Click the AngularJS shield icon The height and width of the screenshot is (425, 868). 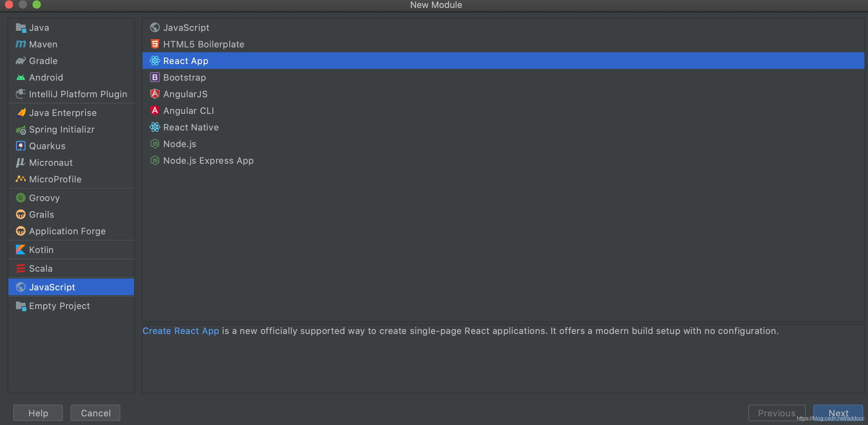click(x=155, y=94)
